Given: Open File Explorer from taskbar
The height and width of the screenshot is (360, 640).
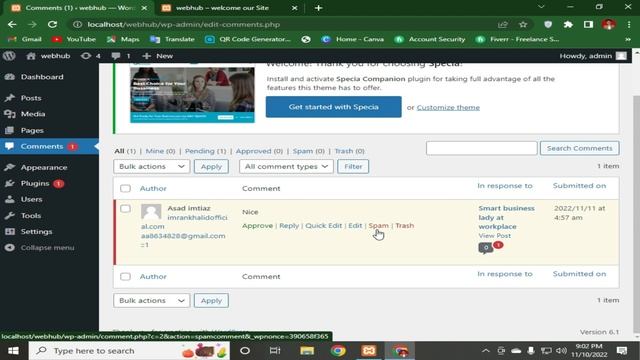Looking at the screenshot, I should [307, 351].
